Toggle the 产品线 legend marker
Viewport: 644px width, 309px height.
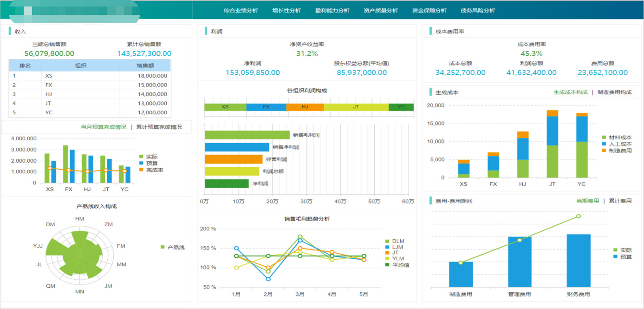[163, 247]
